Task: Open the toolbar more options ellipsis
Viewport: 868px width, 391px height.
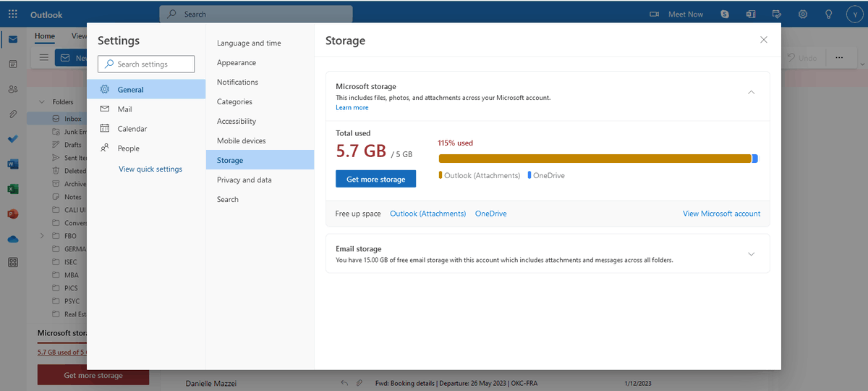Action: click(840, 58)
